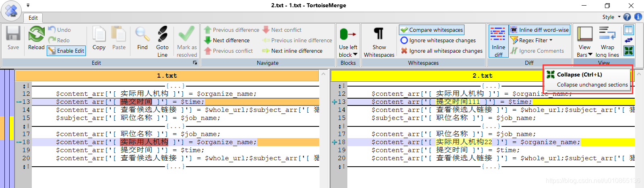Expand bottom collapsed section in 2.txt pane

click(491, 166)
